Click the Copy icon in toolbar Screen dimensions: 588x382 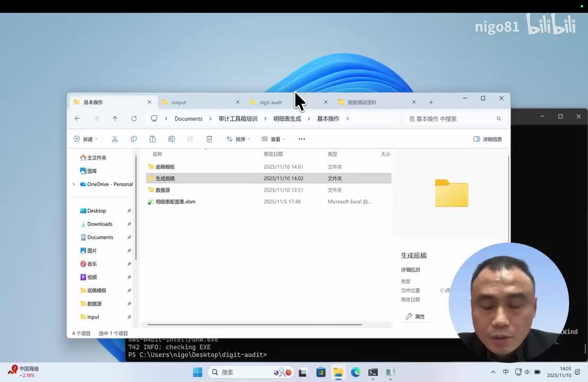click(134, 139)
